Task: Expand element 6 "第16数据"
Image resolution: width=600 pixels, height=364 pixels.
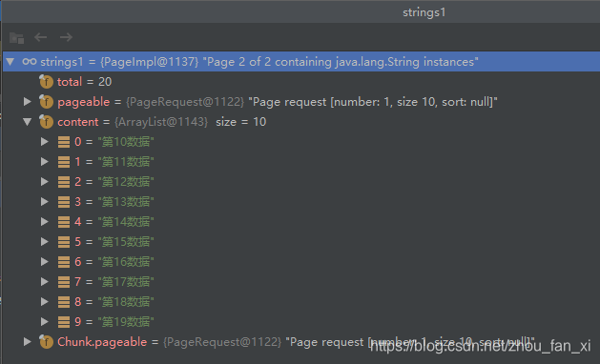Action: [x=45, y=261]
